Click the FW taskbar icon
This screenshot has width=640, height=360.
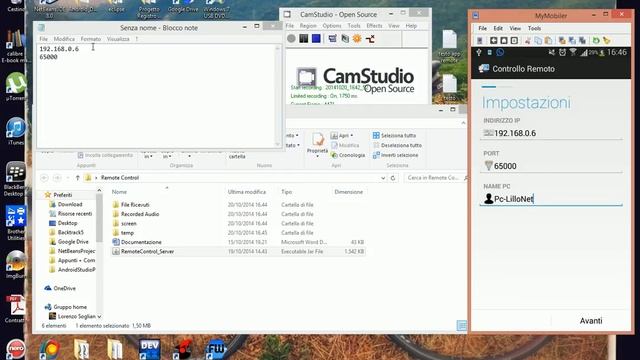tap(216, 349)
